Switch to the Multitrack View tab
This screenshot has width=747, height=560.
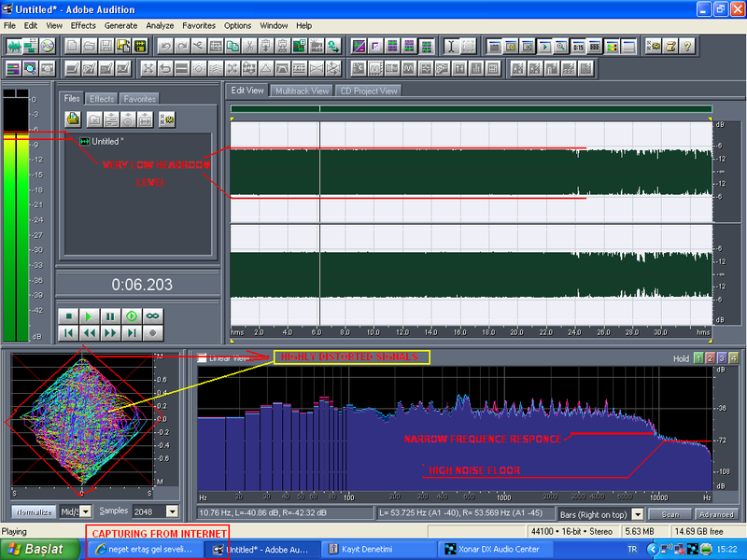[x=303, y=91]
